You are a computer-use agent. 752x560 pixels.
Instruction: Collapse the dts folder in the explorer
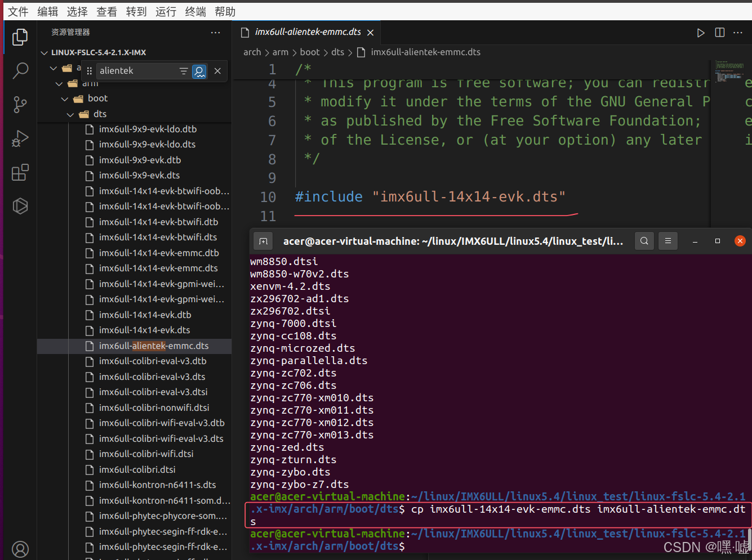[70, 114]
